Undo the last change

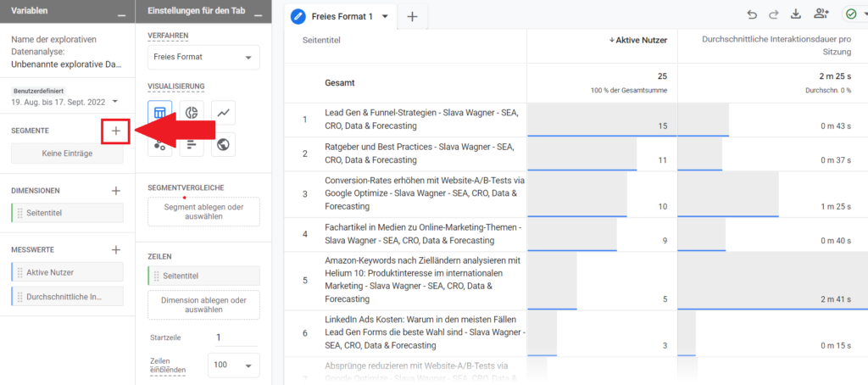[x=752, y=15]
